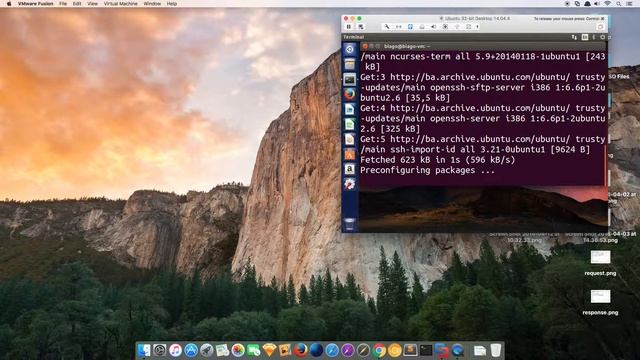
Task: Select the Terminal icon in Ubuntu launcher
Action: pyautogui.click(x=350, y=79)
